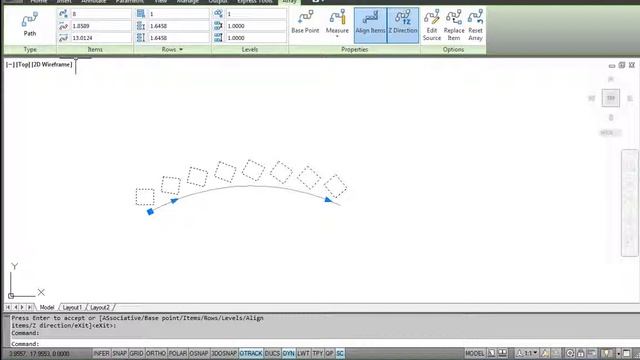Image resolution: width=640 pixels, height=360 pixels.
Task: Turn on ORTHO mode
Action: [156, 353]
